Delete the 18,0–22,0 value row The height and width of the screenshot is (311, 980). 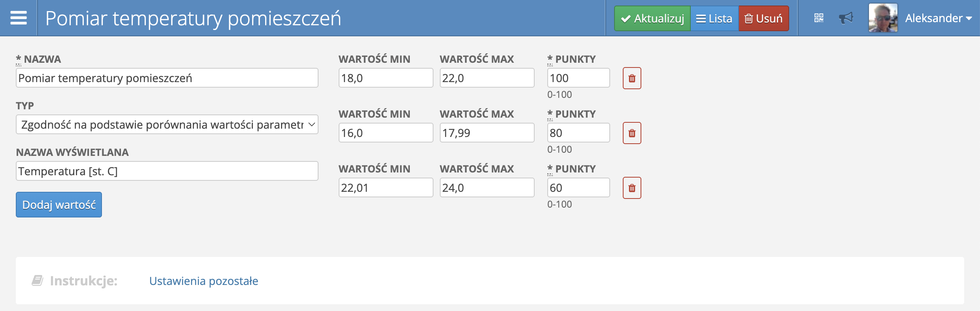click(632, 78)
